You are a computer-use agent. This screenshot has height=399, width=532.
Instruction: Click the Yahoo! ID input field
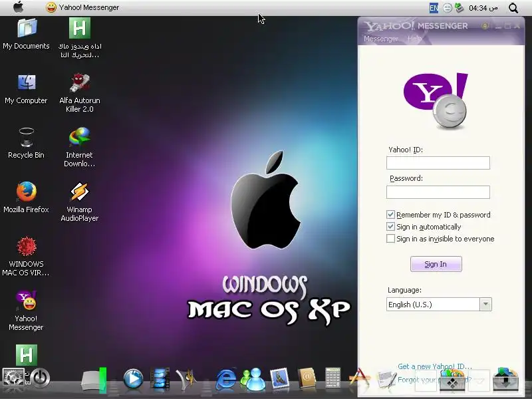pyautogui.click(x=438, y=163)
